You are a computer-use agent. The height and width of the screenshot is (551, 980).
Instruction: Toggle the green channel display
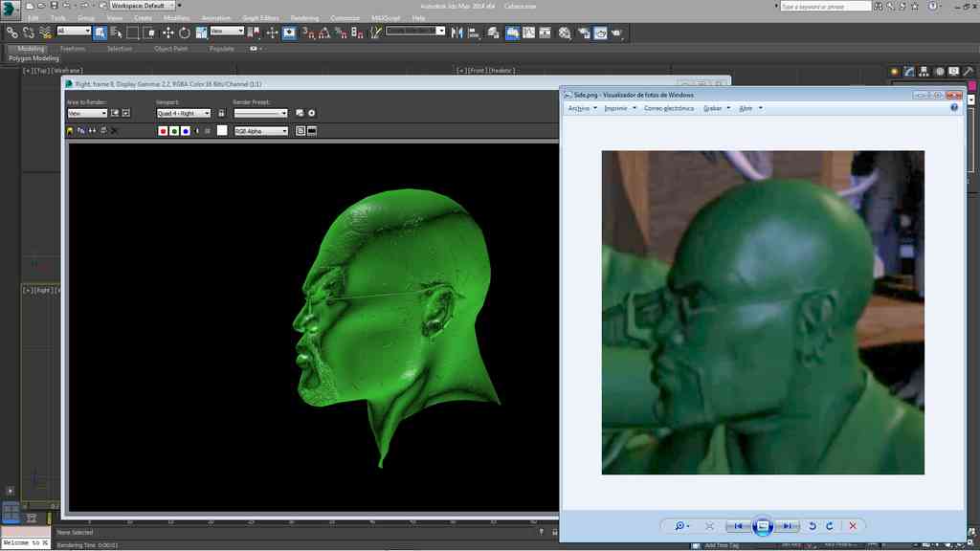pos(173,130)
